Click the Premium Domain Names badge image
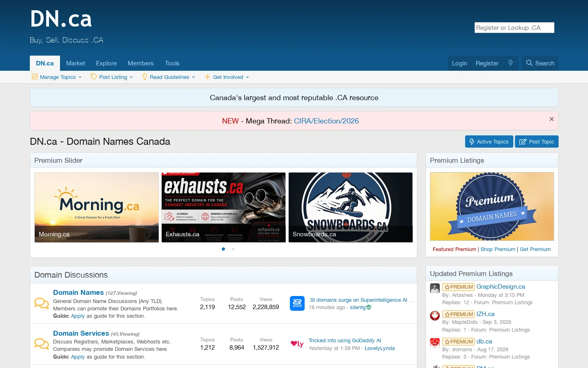Image resolution: width=588 pixels, height=368 pixels. [492, 206]
